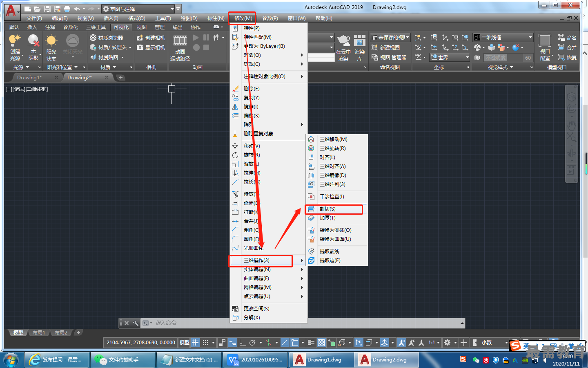The height and width of the screenshot is (368, 588).
Task: Click 转换为实体(O) in submenu
Action: coord(337,230)
